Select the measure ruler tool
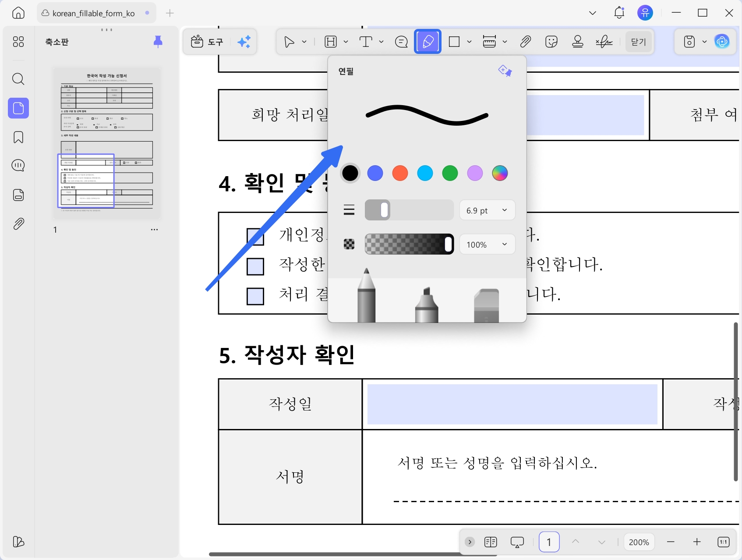The width and height of the screenshot is (742, 560). click(x=489, y=42)
